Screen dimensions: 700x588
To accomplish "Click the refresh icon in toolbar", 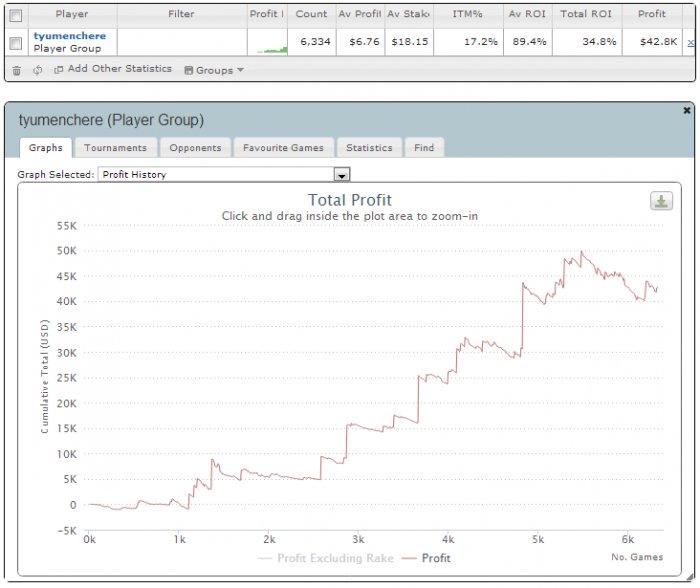I will coord(37,70).
